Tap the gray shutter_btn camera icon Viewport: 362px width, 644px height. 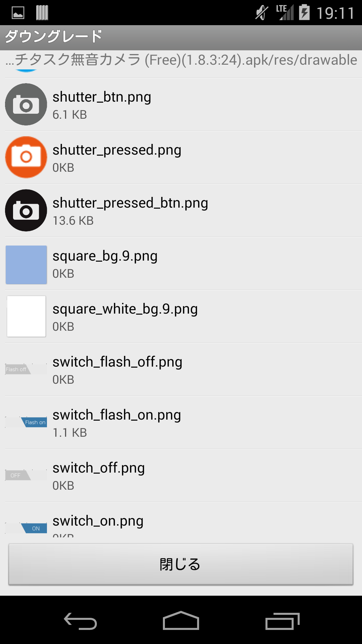(26, 104)
